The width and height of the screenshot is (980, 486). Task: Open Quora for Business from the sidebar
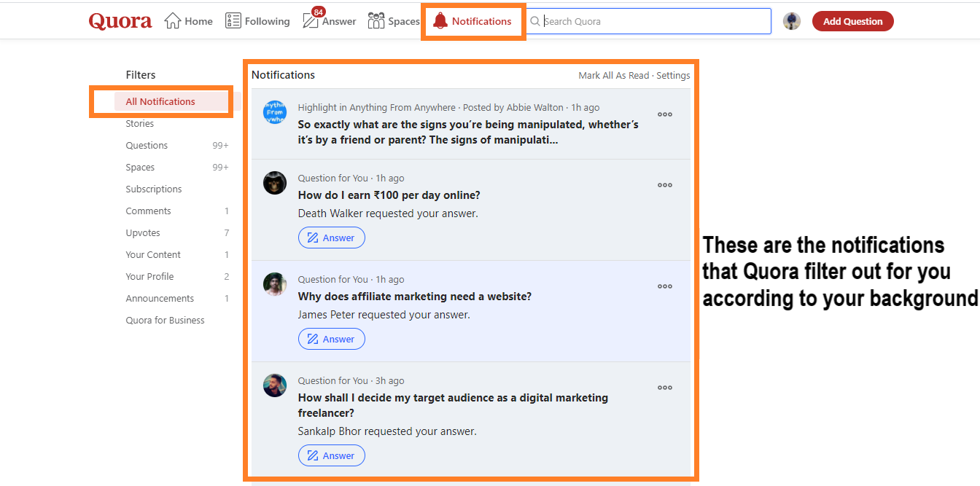click(x=166, y=320)
